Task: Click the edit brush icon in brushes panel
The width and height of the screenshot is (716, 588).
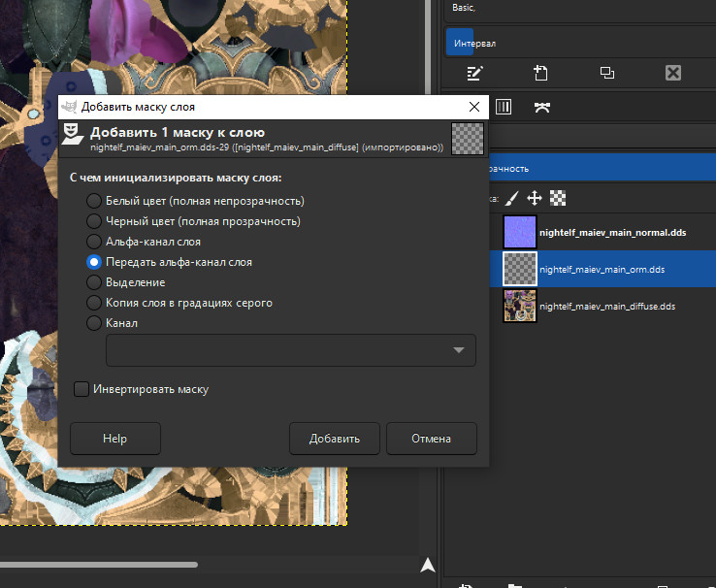Action: point(474,73)
